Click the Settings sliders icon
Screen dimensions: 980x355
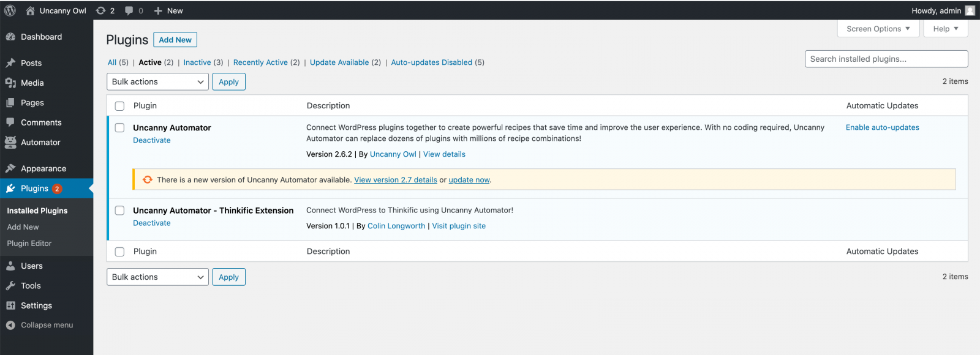[10, 305]
